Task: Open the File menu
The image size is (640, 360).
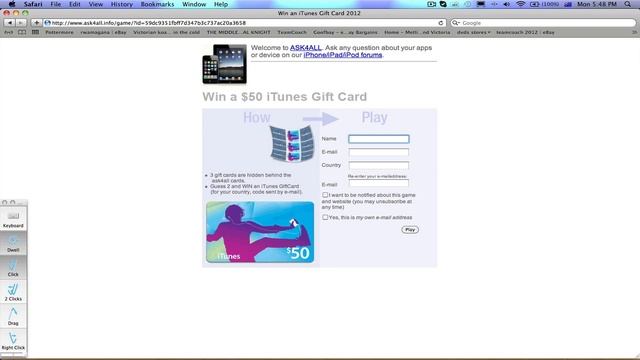Action: (x=56, y=4)
